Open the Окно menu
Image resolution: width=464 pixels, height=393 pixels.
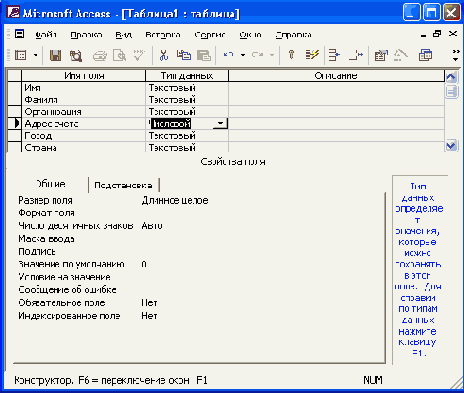(250, 35)
